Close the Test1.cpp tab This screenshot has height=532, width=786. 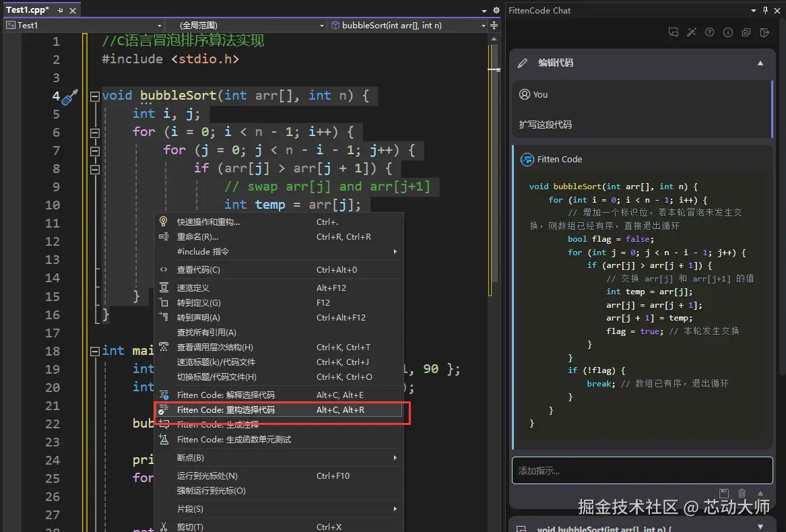(x=73, y=11)
